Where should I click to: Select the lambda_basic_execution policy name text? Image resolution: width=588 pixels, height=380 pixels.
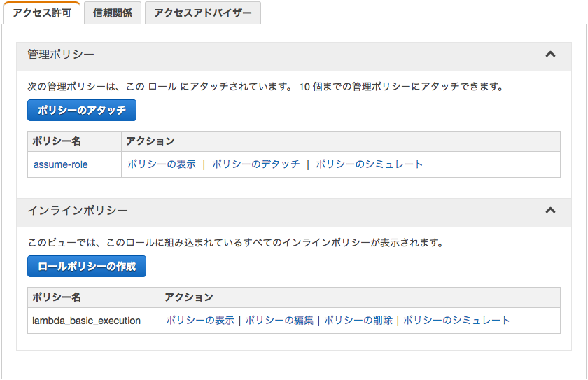coord(86,321)
